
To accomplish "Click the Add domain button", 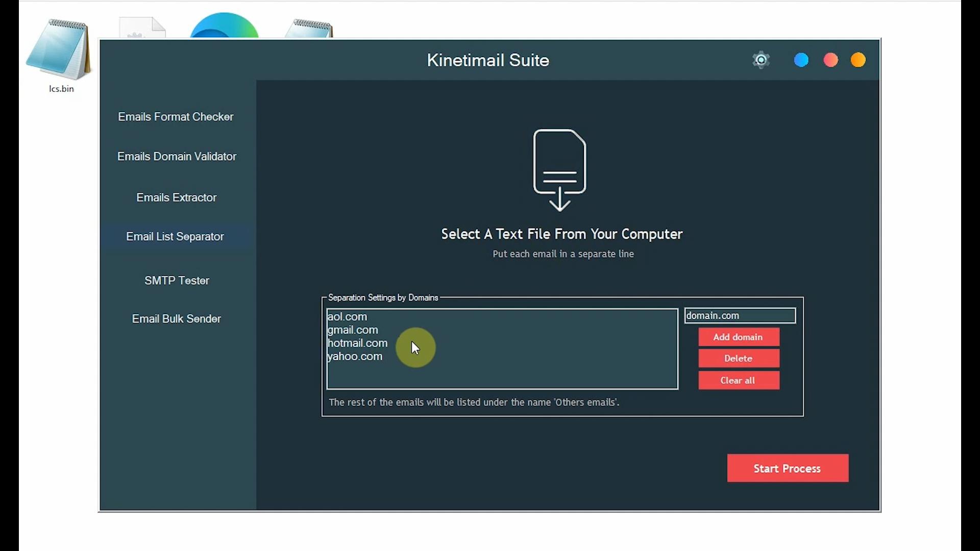I will click(739, 337).
